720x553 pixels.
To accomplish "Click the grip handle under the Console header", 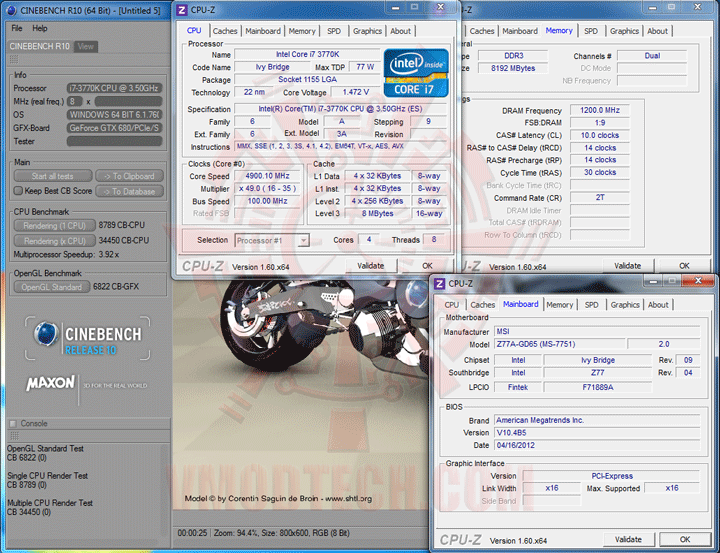I will [x=15, y=436].
